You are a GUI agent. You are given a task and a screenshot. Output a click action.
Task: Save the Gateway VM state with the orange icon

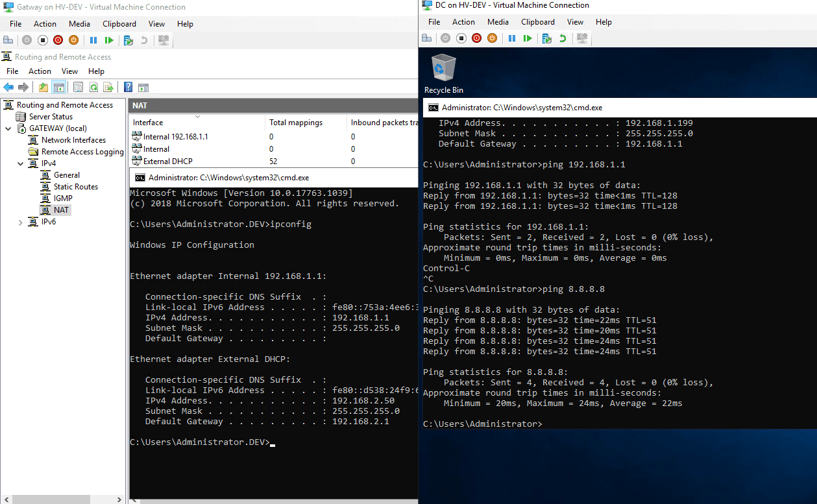pos(73,40)
